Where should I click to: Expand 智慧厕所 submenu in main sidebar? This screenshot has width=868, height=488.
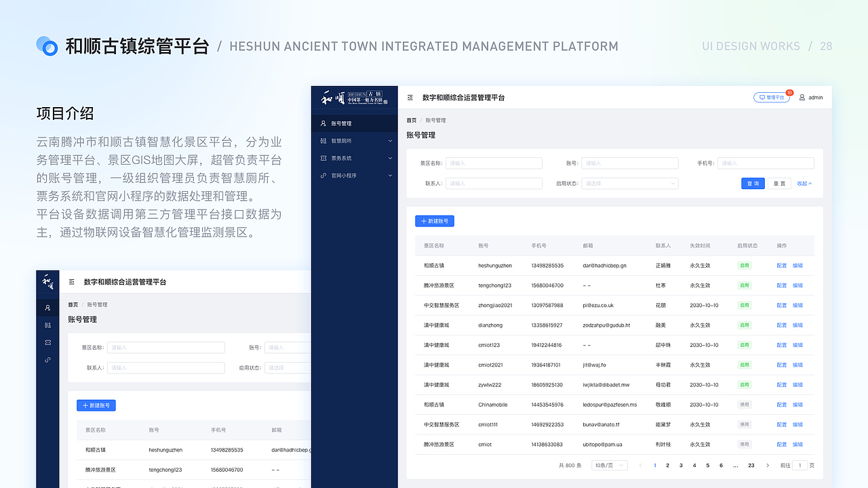(x=355, y=141)
